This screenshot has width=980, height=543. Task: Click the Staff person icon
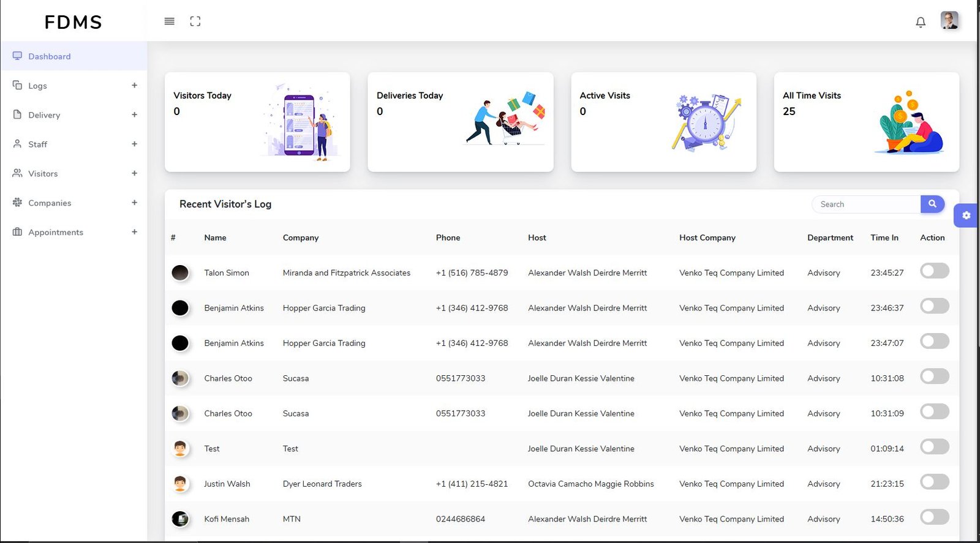pyautogui.click(x=17, y=144)
